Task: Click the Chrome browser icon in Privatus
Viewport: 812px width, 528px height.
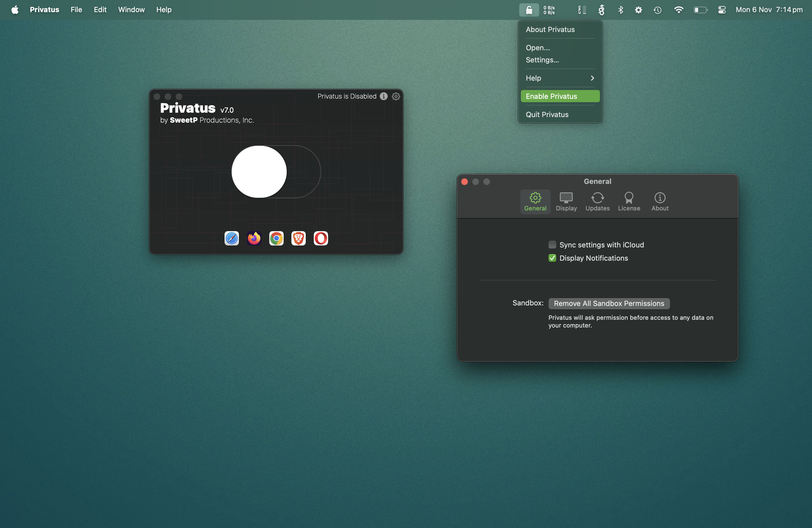Action: (x=276, y=238)
